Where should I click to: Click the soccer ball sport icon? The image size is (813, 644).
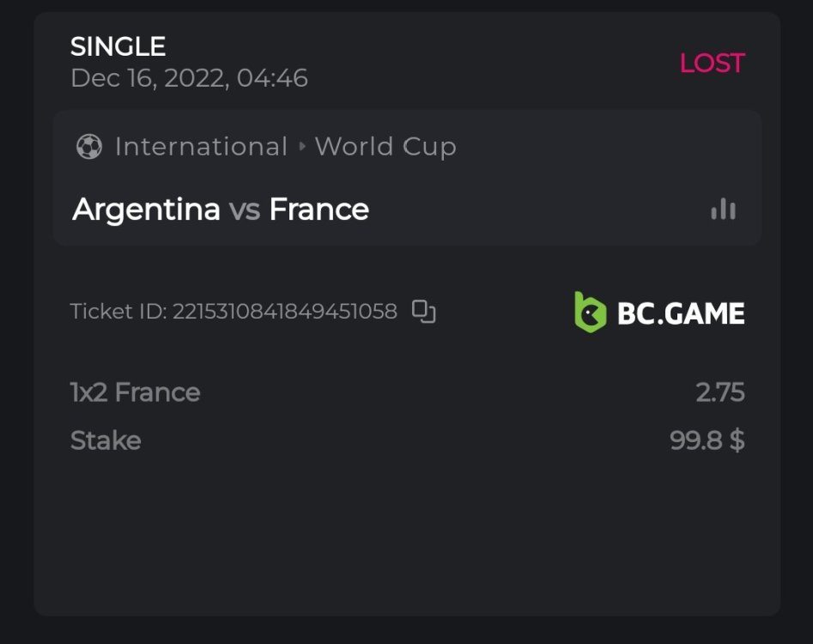tap(88, 147)
